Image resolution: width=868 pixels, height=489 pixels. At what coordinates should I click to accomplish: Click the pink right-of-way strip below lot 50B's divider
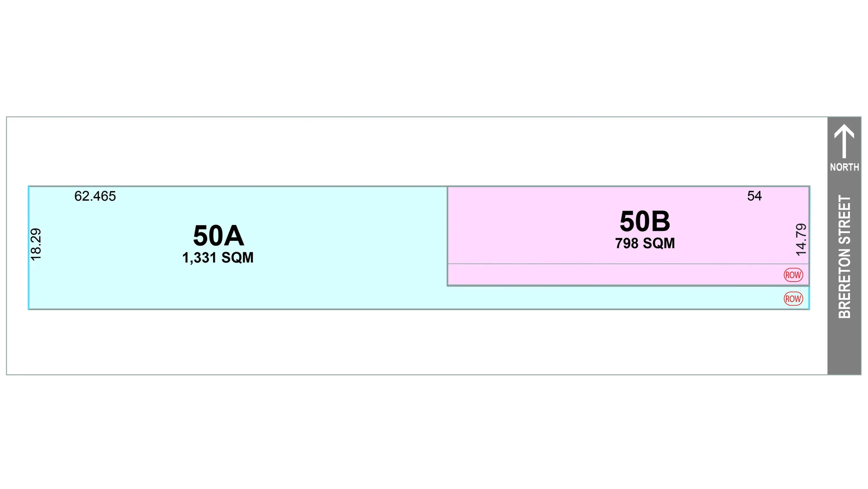point(611,274)
